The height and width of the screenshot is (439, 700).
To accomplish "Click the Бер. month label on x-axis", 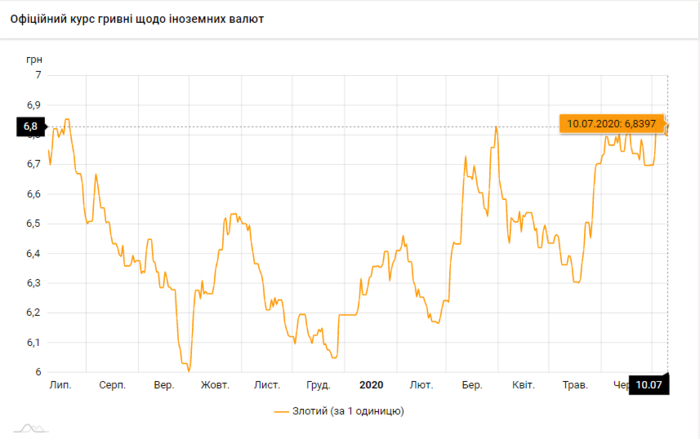I will point(472,385).
